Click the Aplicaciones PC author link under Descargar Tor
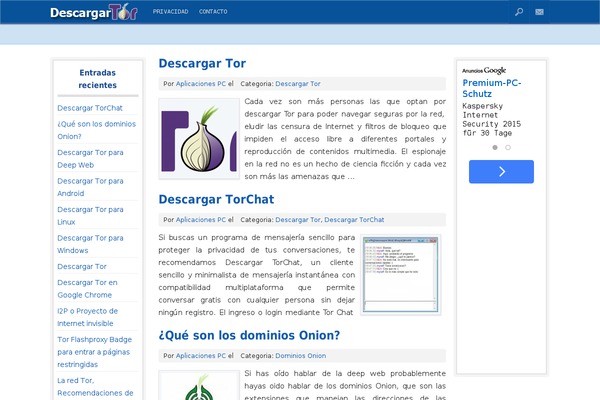 tap(201, 84)
